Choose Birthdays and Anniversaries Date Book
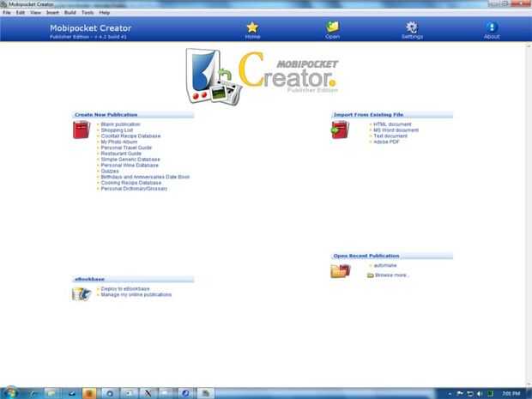Screen dimensions: 532x399 (145, 177)
